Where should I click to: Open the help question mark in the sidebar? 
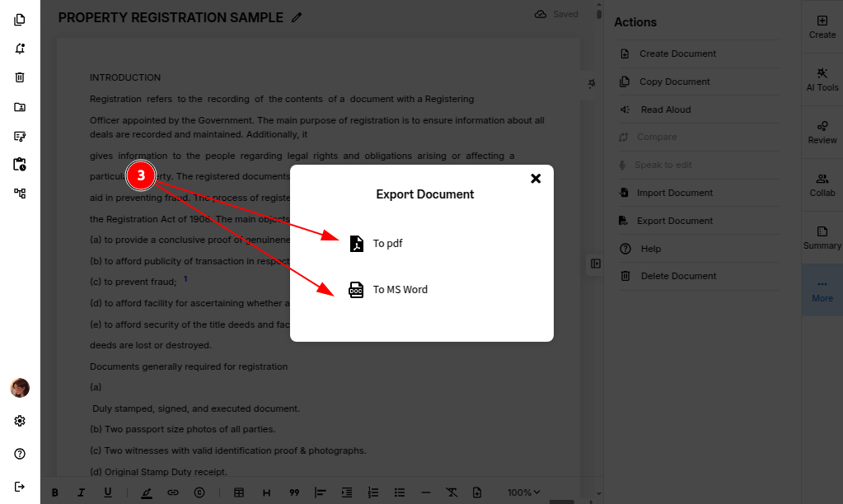tap(20, 454)
